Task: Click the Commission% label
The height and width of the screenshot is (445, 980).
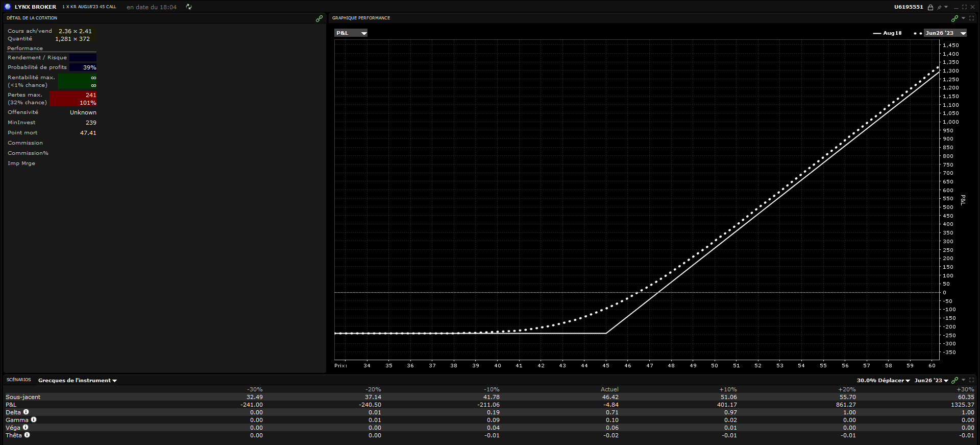Action: (x=28, y=153)
